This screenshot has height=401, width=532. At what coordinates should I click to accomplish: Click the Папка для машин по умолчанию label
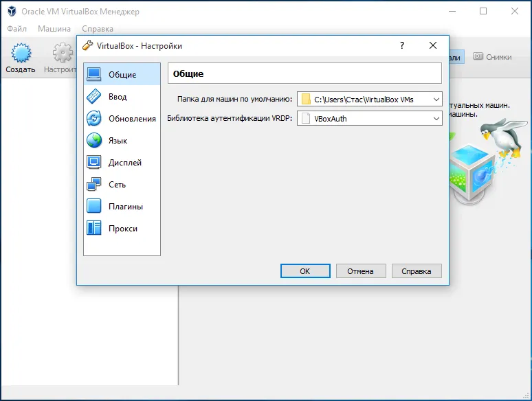(x=234, y=99)
